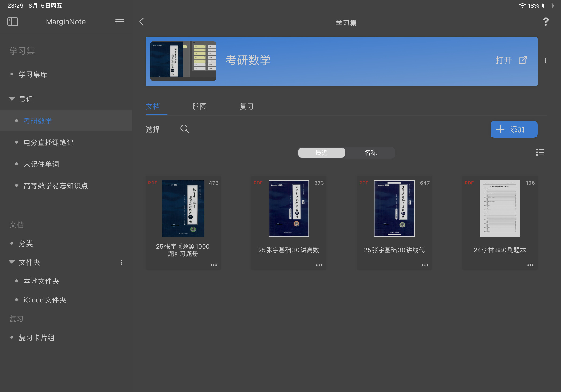Open the 文件夹 section's three-dot menu

coord(121,262)
